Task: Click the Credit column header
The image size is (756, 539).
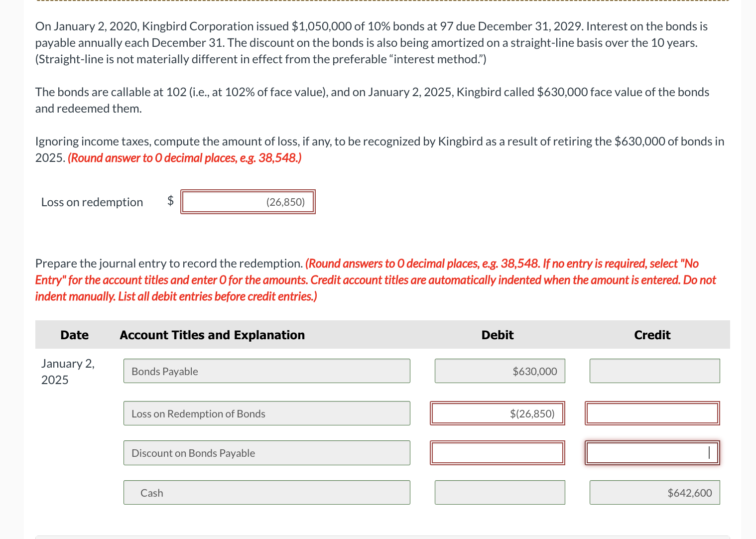Action: click(x=652, y=335)
